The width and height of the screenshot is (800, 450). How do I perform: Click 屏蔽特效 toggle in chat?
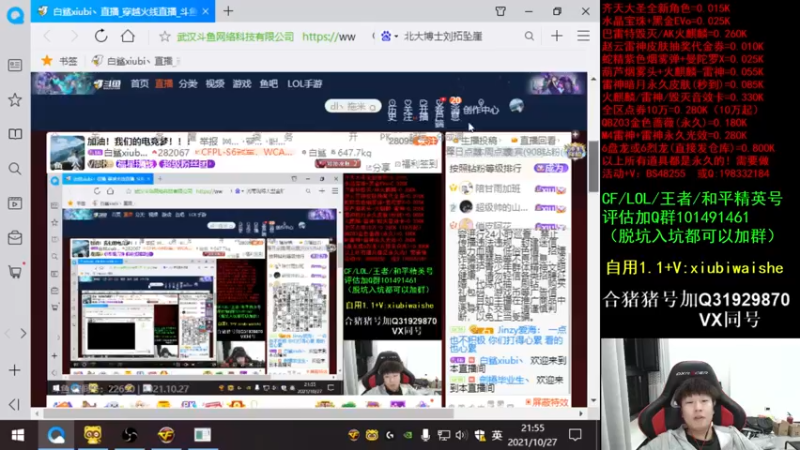[546, 403]
